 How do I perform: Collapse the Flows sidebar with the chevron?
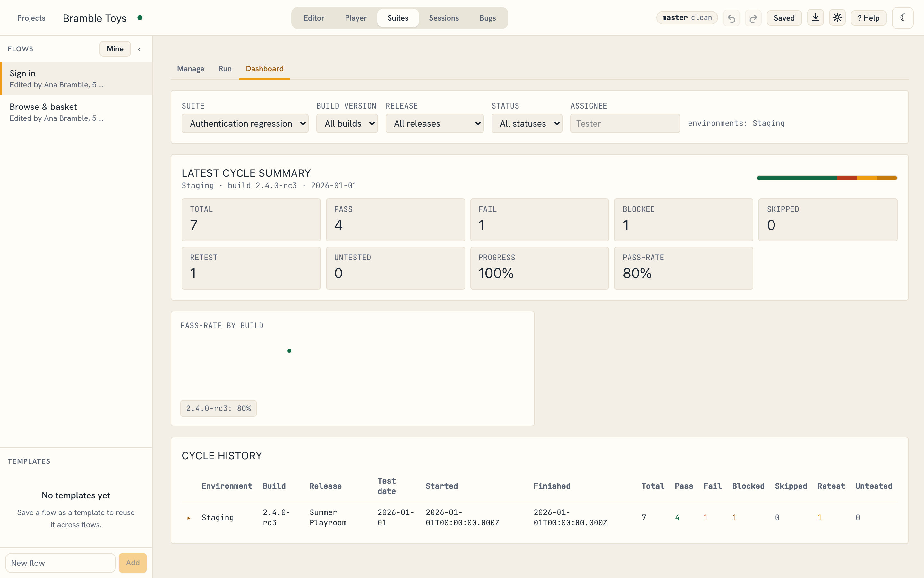click(139, 49)
